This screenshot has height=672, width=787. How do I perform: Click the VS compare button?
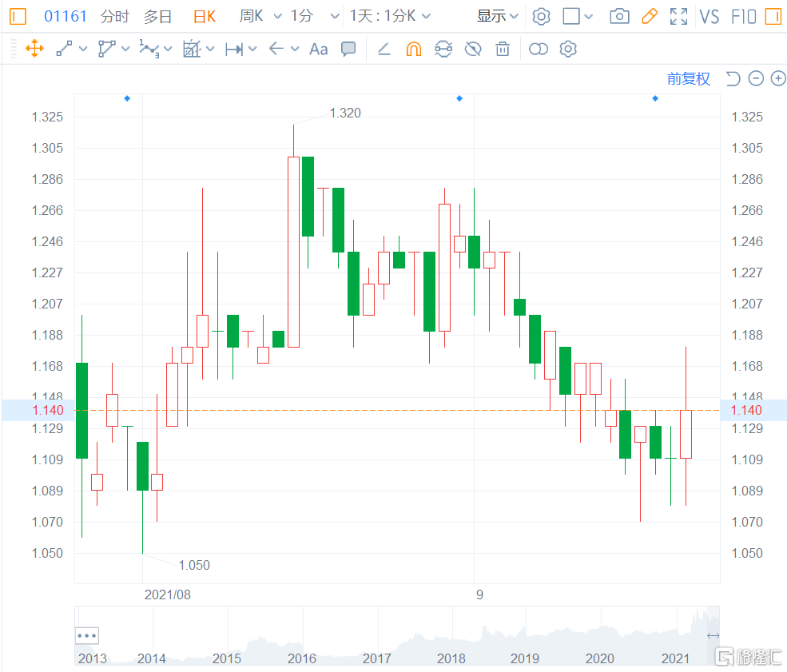click(709, 17)
